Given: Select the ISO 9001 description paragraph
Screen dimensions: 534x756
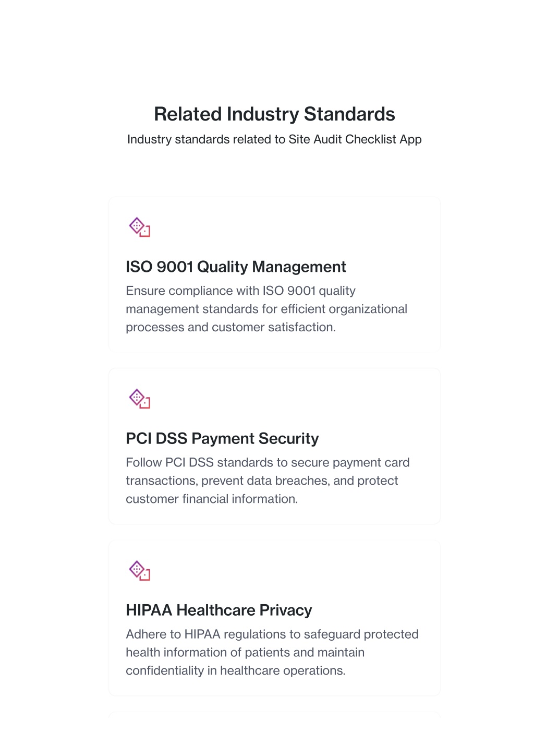Looking at the screenshot, I should tap(266, 309).
